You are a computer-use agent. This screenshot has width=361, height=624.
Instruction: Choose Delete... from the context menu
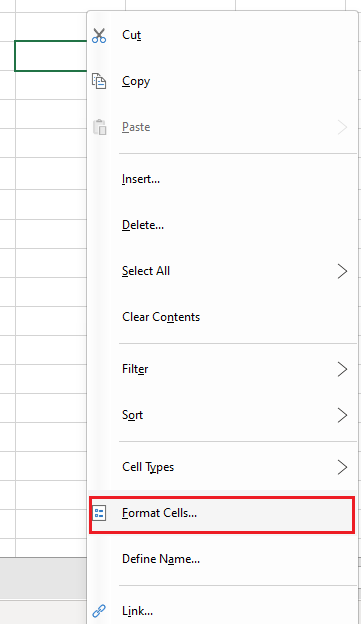pyautogui.click(x=222, y=225)
